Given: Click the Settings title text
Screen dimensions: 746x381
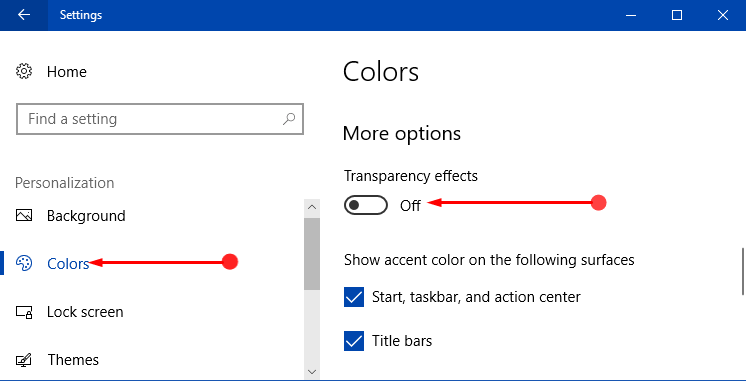Looking at the screenshot, I should (81, 15).
